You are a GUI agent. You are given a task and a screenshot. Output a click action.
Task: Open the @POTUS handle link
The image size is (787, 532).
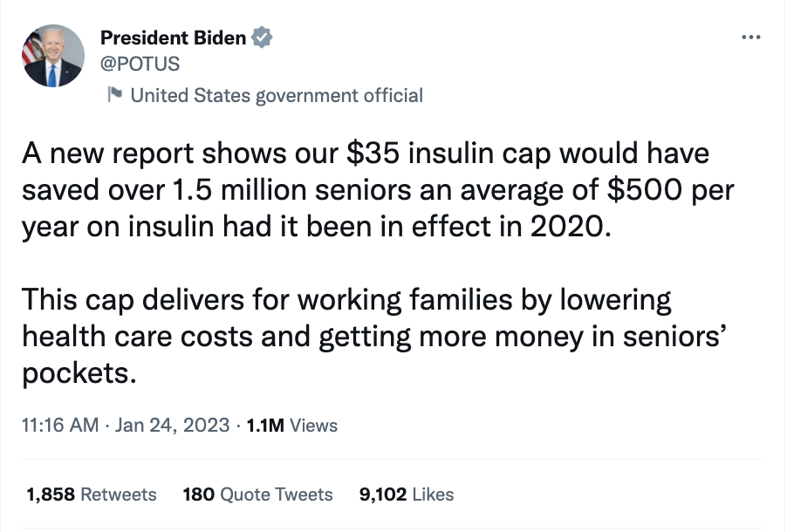140,65
